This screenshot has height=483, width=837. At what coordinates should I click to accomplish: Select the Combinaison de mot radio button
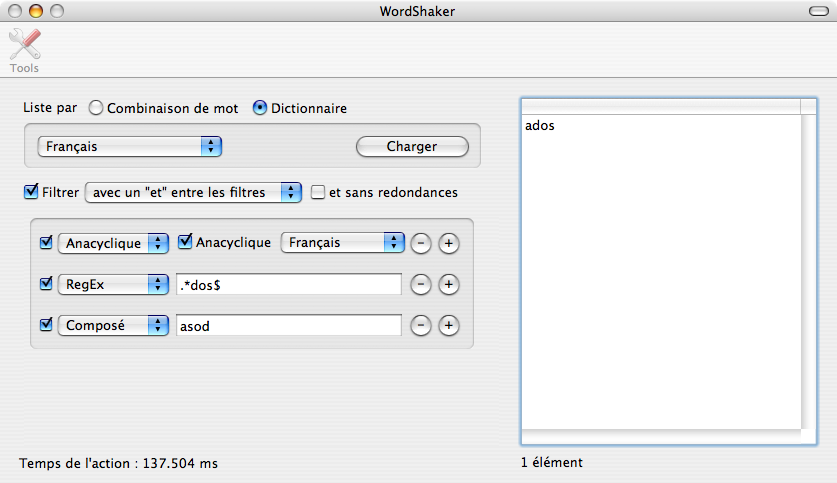click(x=96, y=108)
